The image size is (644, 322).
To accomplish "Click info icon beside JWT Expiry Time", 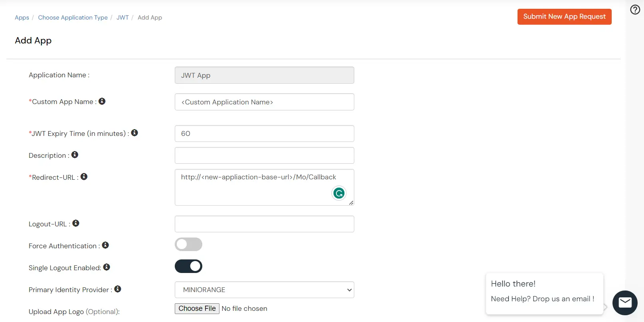I will click(134, 133).
